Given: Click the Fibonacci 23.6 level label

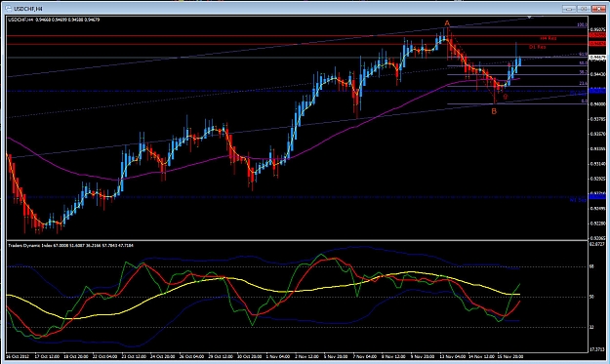Looking at the screenshot, I should [x=583, y=84].
